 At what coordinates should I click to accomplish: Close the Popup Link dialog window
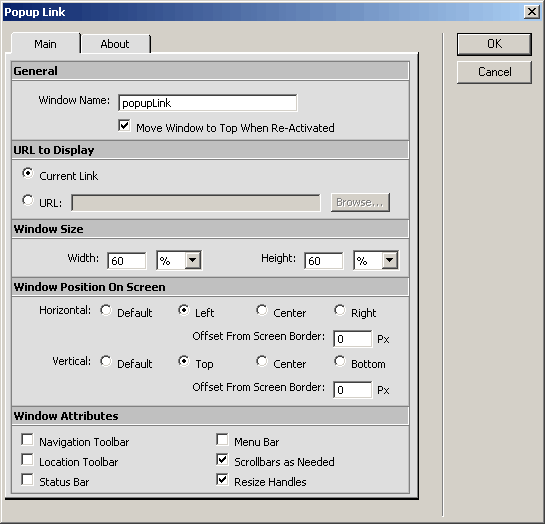[x=532, y=12]
